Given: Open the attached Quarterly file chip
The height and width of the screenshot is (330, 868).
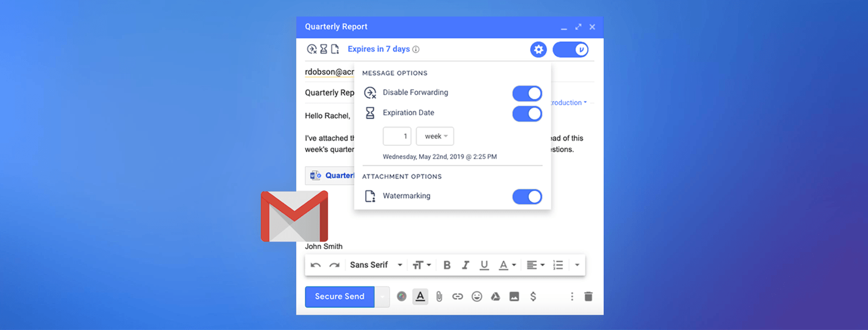Looking at the screenshot, I should coord(330,175).
